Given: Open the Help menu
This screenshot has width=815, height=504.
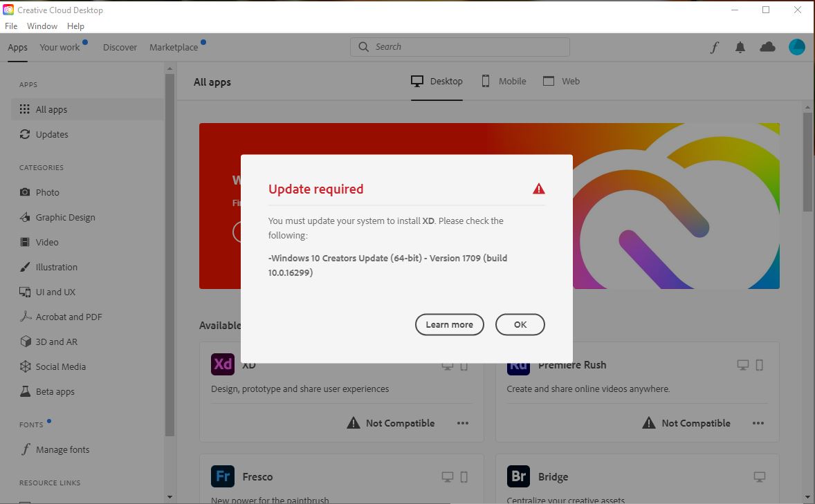Looking at the screenshot, I should (75, 26).
